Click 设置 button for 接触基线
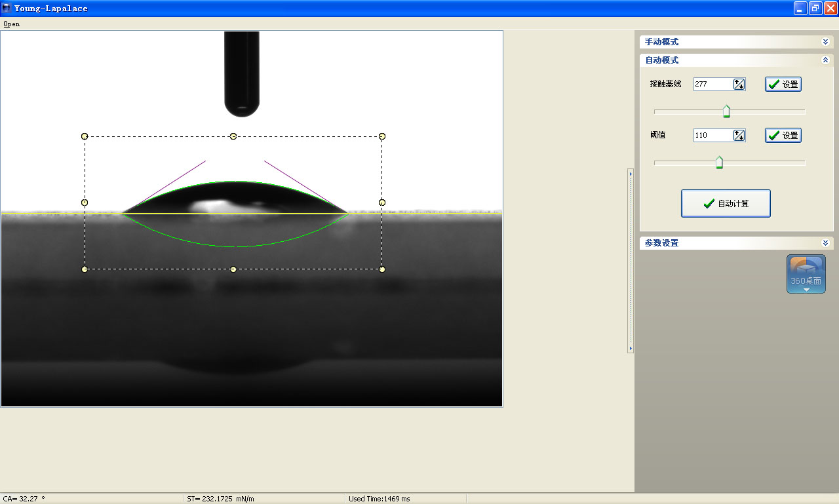This screenshot has width=839, height=504. [783, 84]
